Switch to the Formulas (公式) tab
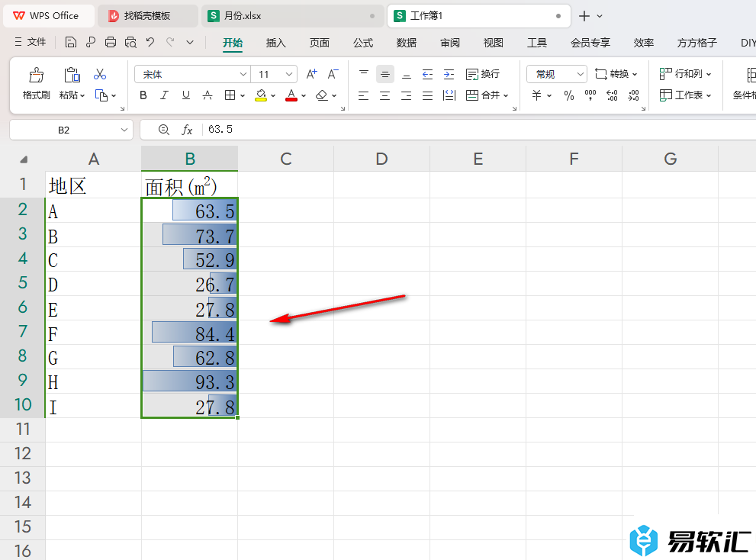Viewport: 756px width, 560px height. pos(363,43)
